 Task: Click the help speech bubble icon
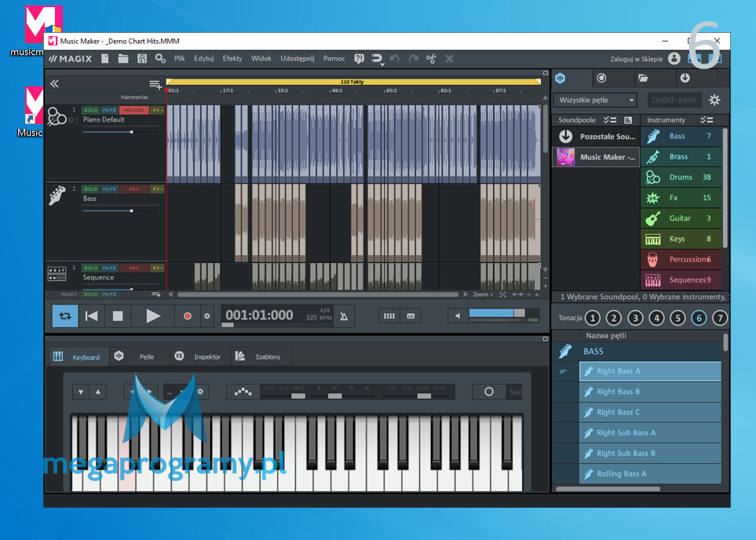360,59
